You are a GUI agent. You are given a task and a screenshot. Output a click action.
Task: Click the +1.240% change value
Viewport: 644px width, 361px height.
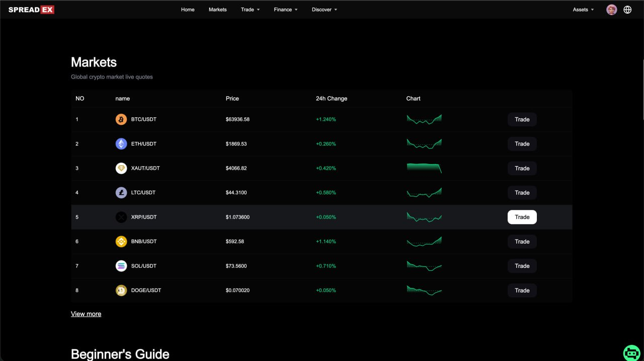tap(326, 119)
